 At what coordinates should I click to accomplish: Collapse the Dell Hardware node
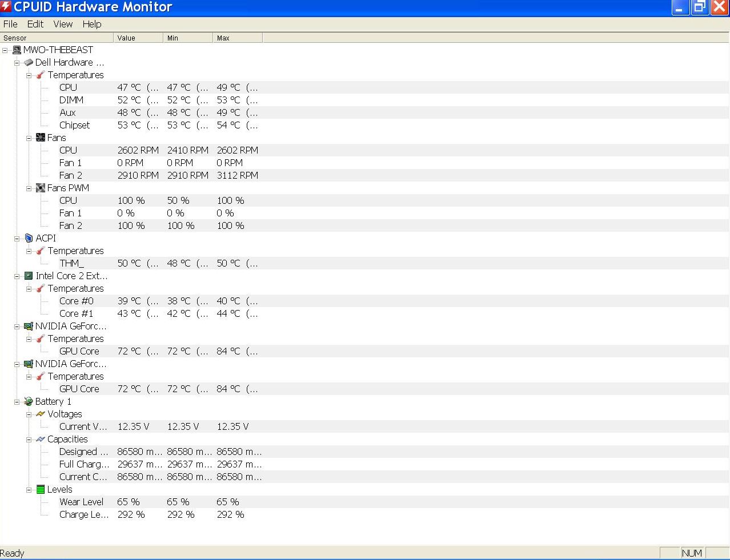click(17, 63)
